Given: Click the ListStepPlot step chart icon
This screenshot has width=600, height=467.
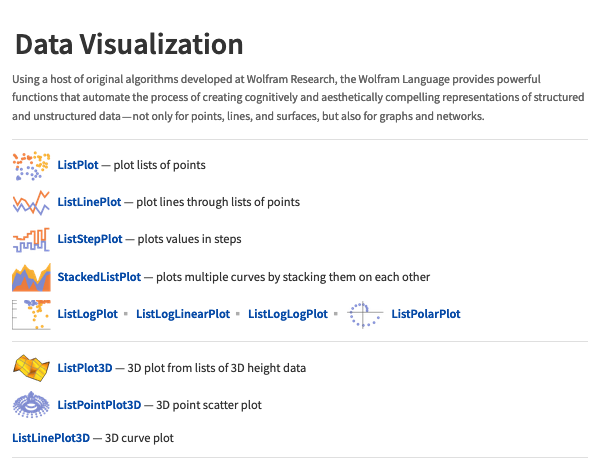Looking at the screenshot, I should tap(31, 240).
